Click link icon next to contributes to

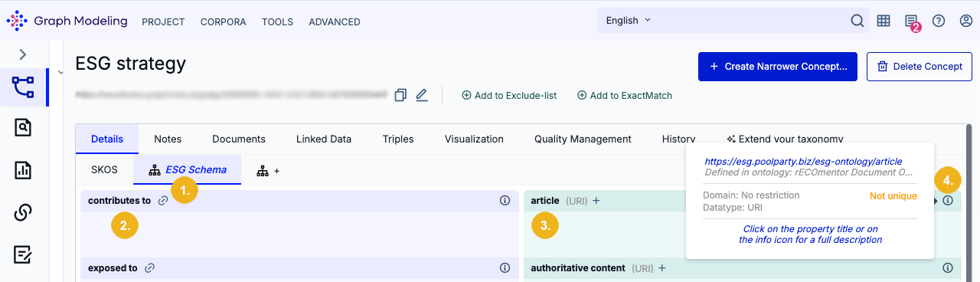click(x=163, y=201)
